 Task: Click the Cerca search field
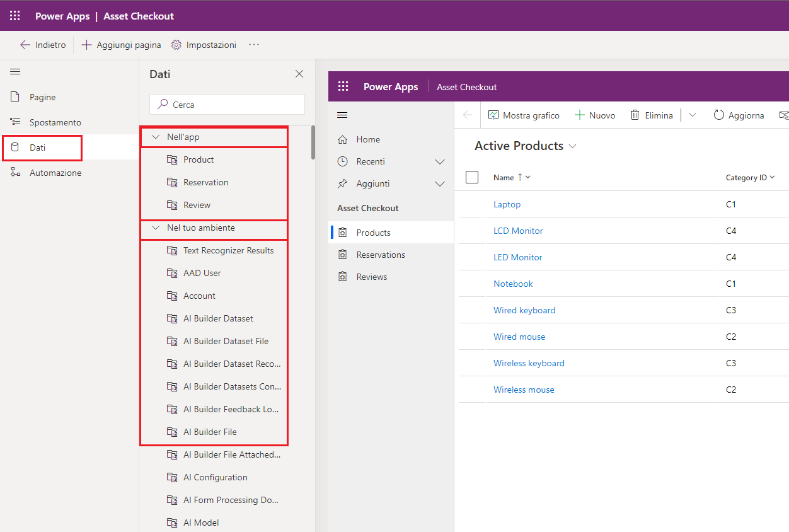pos(227,105)
